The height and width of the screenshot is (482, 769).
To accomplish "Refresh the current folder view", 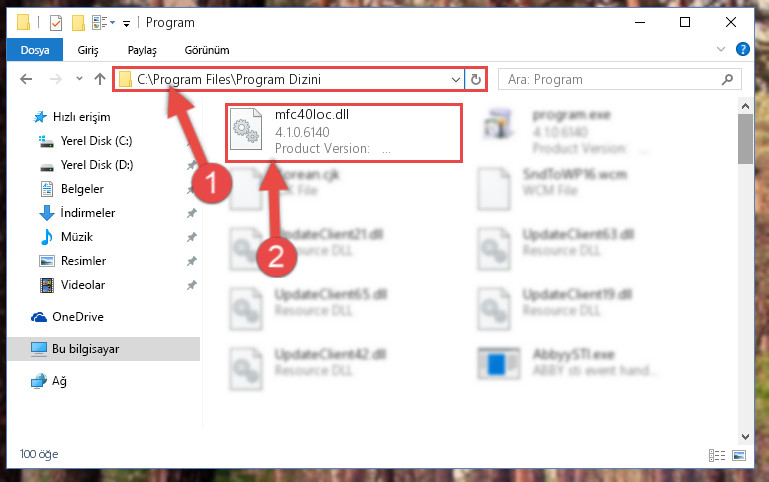I will tap(476, 79).
